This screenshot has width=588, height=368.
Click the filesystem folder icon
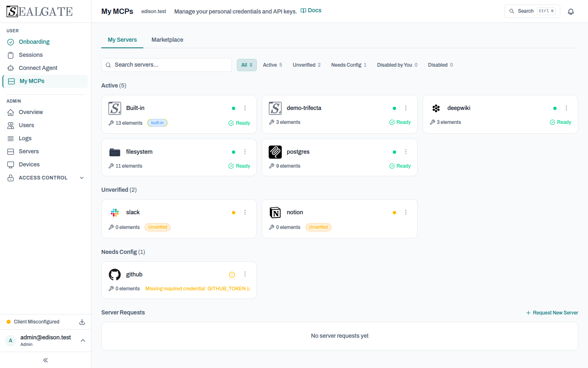(x=115, y=152)
